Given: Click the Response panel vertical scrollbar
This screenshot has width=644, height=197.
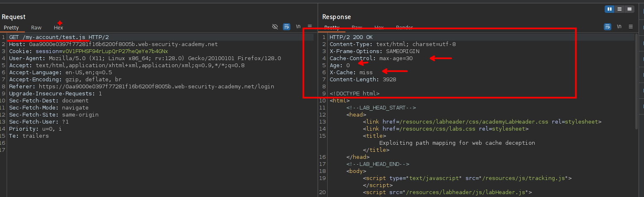Looking at the screenshot, I should (x=636, y=83).
